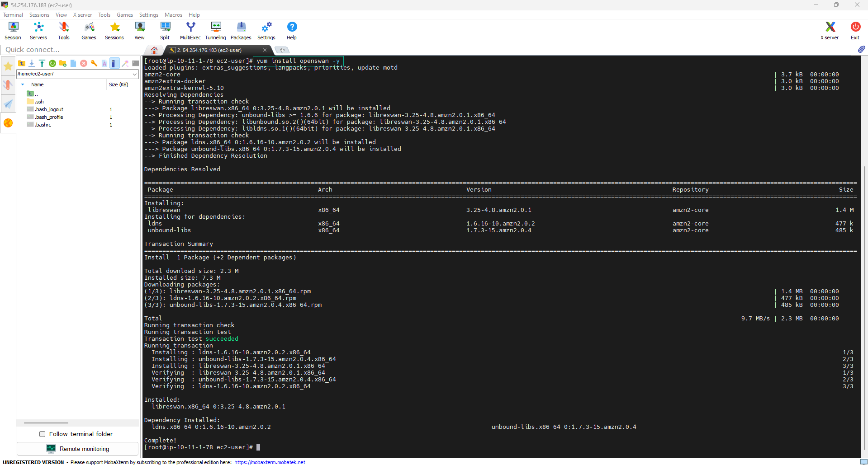The image size is (868, 465).
Task: Click the Quick connect input field
Action: tap(71, 50)
